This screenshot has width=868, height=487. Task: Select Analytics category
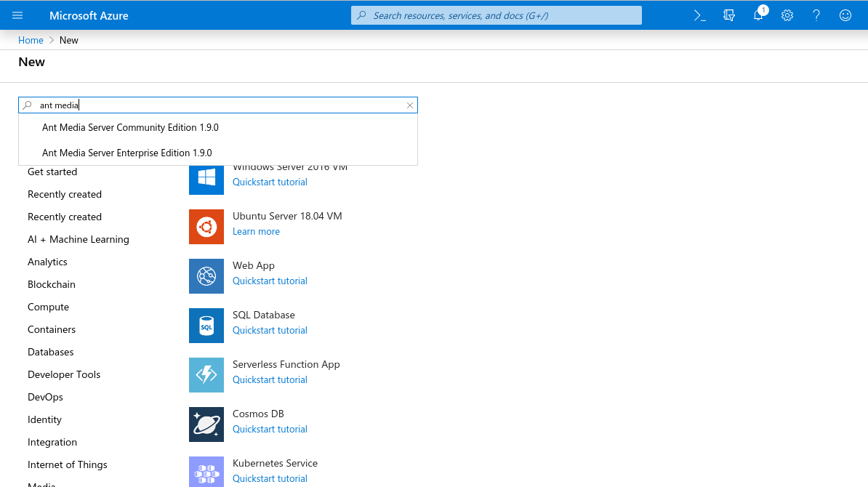click(x=47, y=262)
